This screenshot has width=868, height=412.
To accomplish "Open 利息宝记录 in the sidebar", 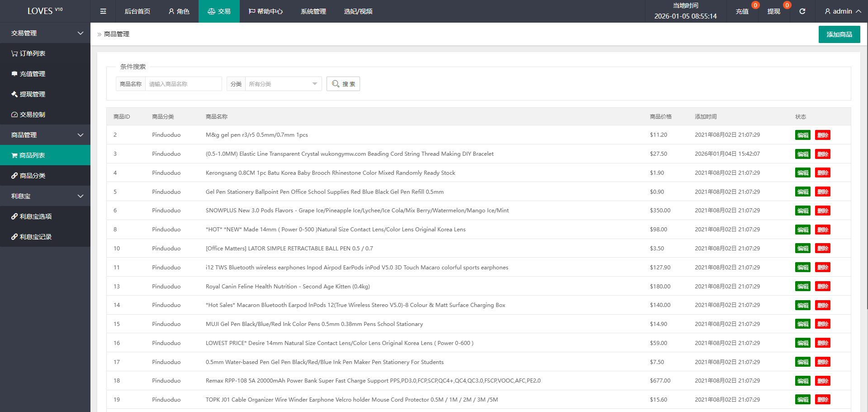I will pos(32,237).
